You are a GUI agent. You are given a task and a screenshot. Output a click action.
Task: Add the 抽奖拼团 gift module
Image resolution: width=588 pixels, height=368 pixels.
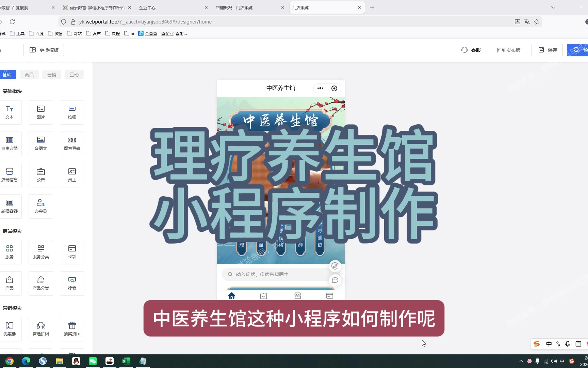[x=72, y=329]
